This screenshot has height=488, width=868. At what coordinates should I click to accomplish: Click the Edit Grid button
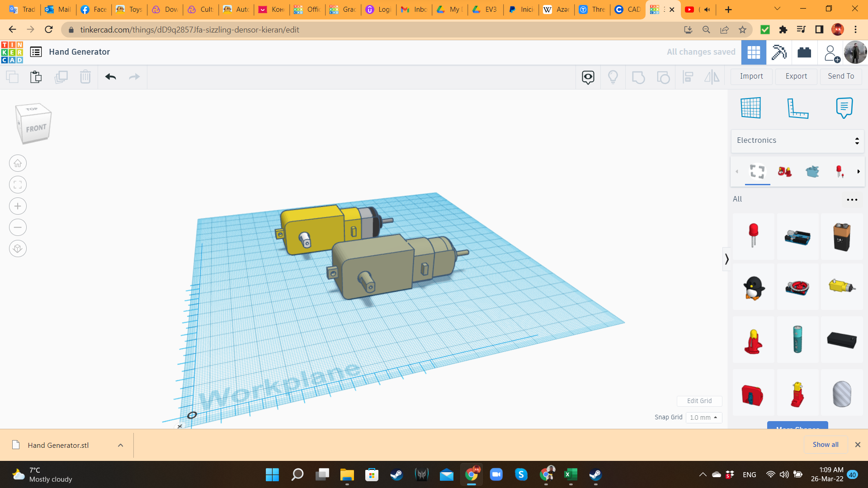tap(699, 401)
